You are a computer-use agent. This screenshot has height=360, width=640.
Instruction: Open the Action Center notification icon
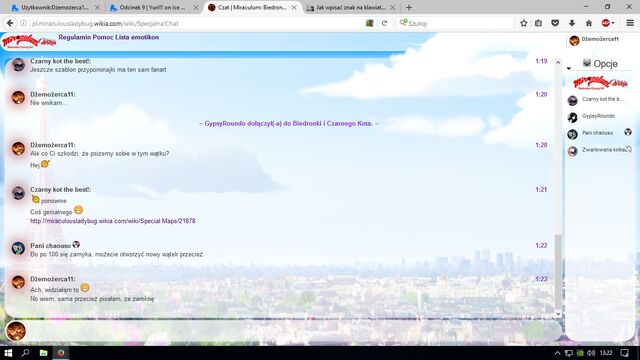click(x=624, y=353)
